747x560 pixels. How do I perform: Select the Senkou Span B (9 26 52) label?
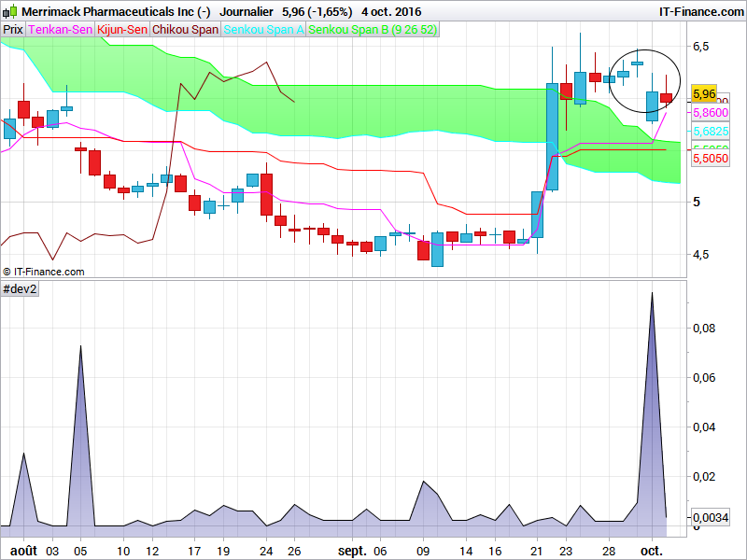click(x=373, y=30)
